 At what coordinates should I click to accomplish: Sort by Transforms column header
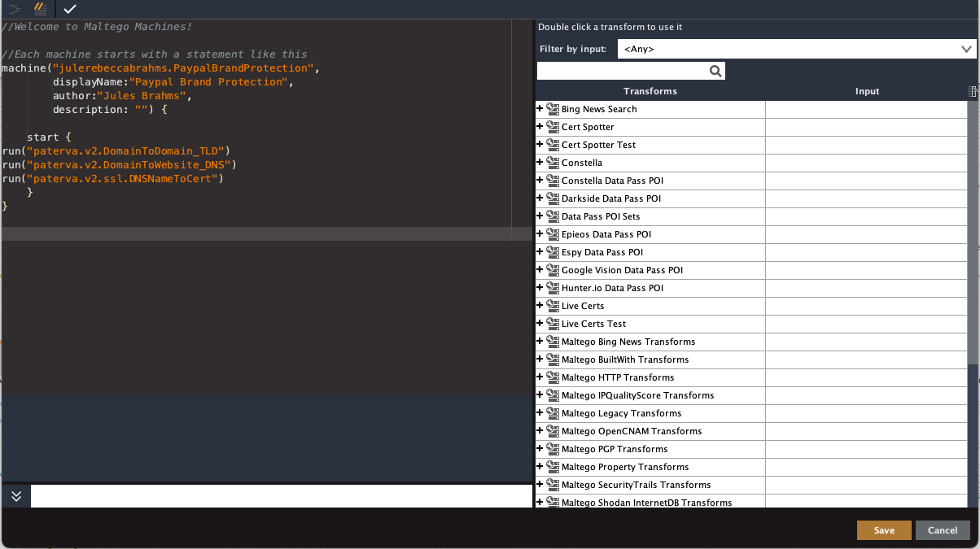(650, 92)
